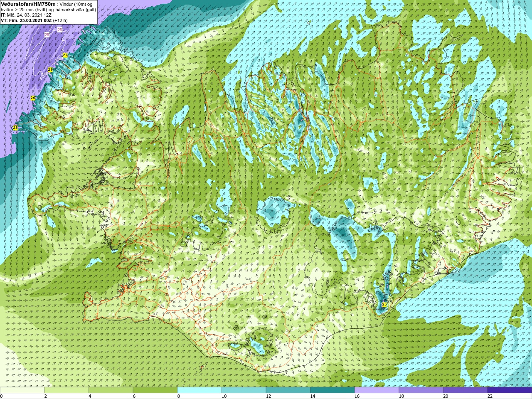Screen dimensions: 532x399
Task: Click the '(+12 h)' forecast offset text
Action: point(60,20)
